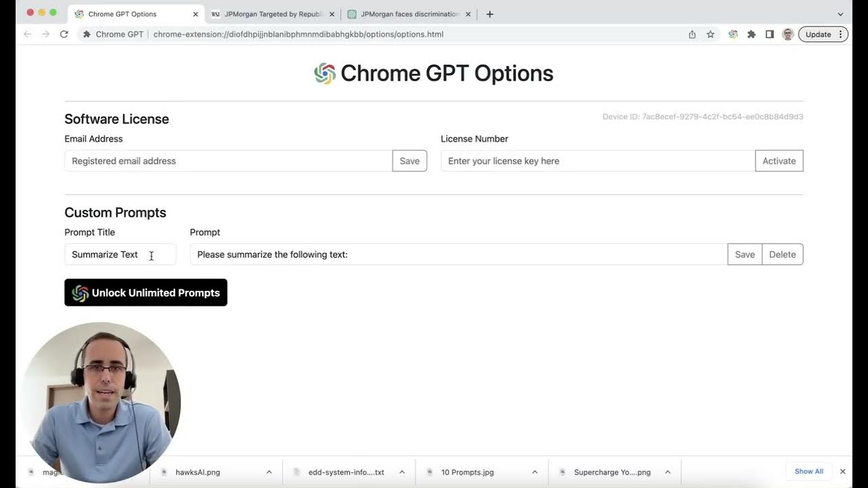Show All downloads
Viewport: 868px width, 488px height.
[x=809, y=471]
